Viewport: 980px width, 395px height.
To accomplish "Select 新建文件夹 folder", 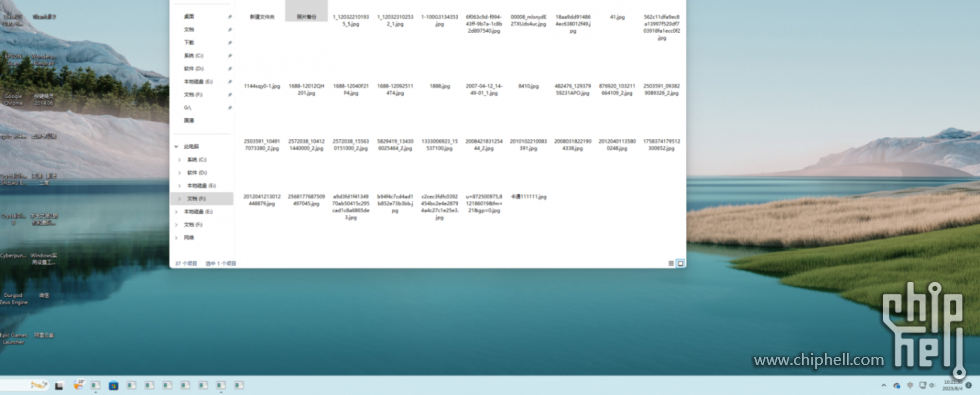I will tap(262, 17).
